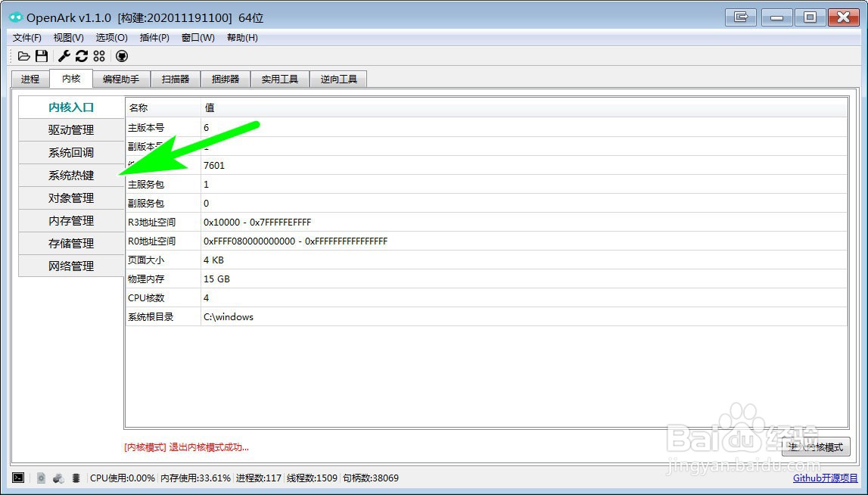868x495 pixels.
Task: Open 内存管理 in the side list
Action: (x=71, y=221)
